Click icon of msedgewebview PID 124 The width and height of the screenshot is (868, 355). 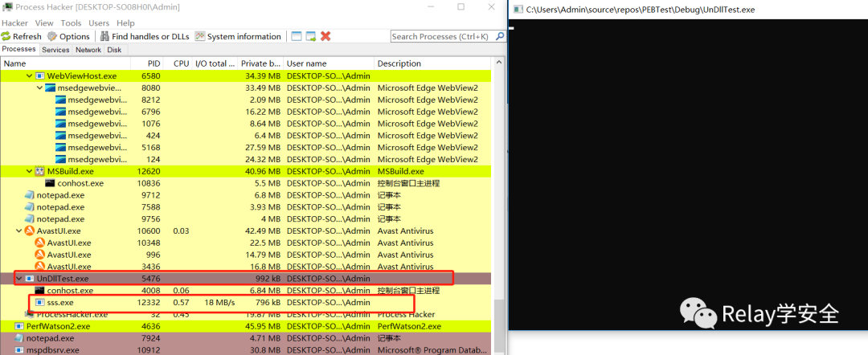point(60,160)
